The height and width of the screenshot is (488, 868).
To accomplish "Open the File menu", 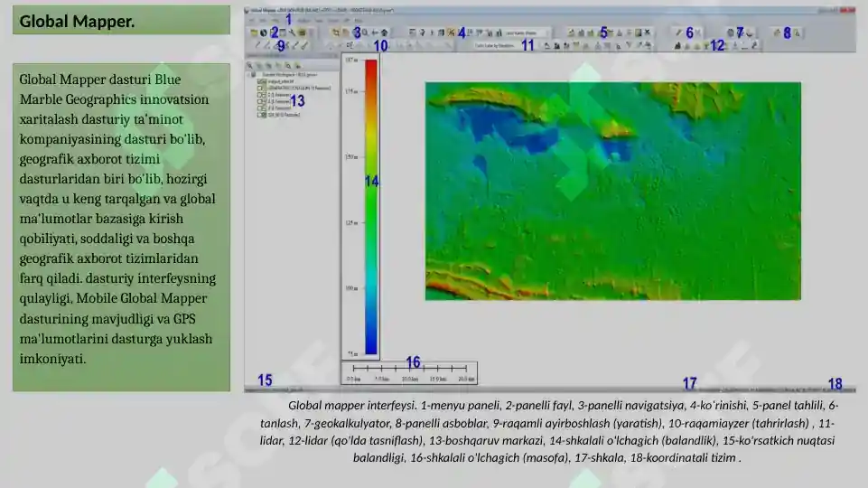I will (x=252, y=21).
